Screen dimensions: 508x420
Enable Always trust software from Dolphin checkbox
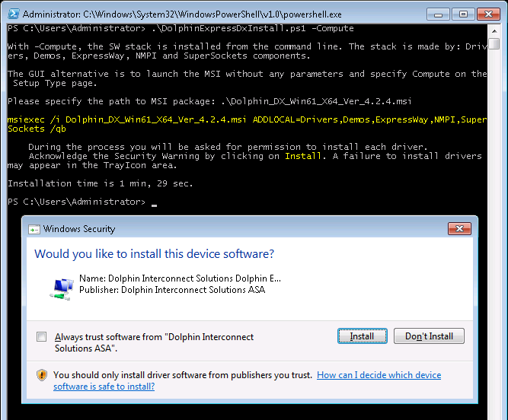(x=41, y=337)
